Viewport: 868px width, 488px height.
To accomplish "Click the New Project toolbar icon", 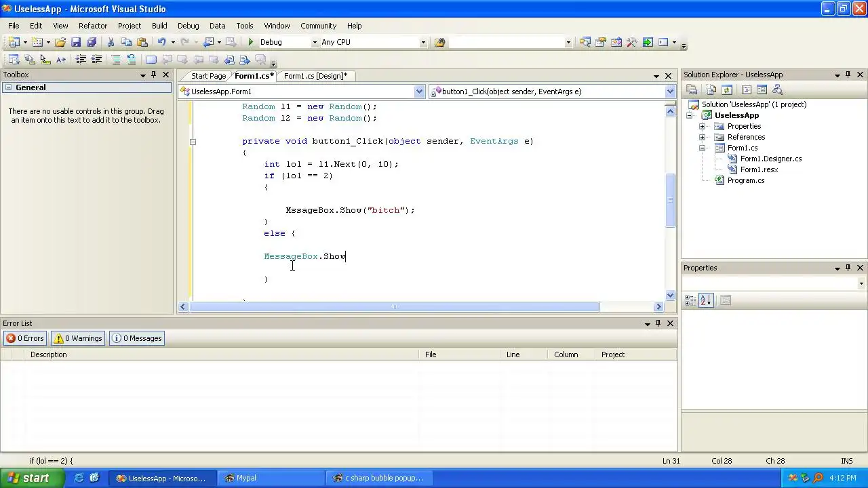I will (x=14, y=42).
